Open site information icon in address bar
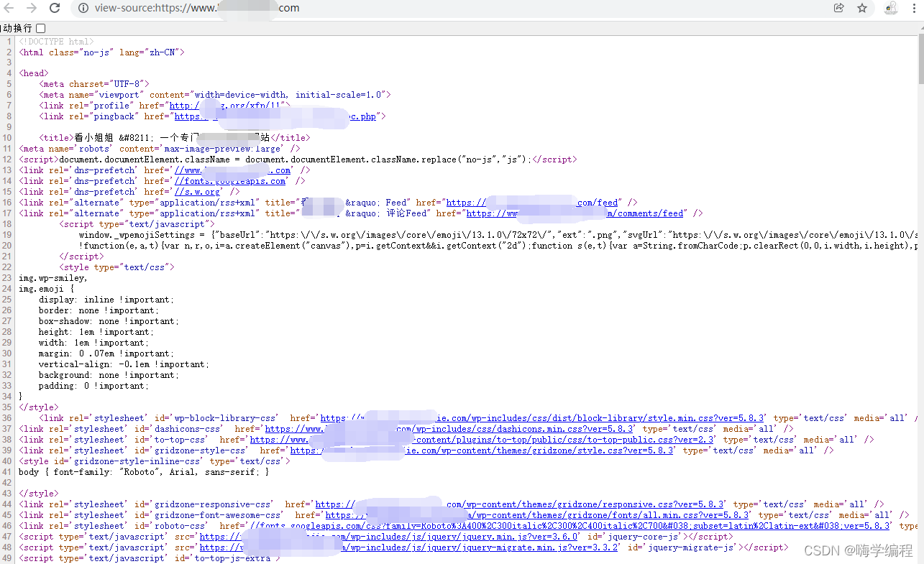 point(83,8)
